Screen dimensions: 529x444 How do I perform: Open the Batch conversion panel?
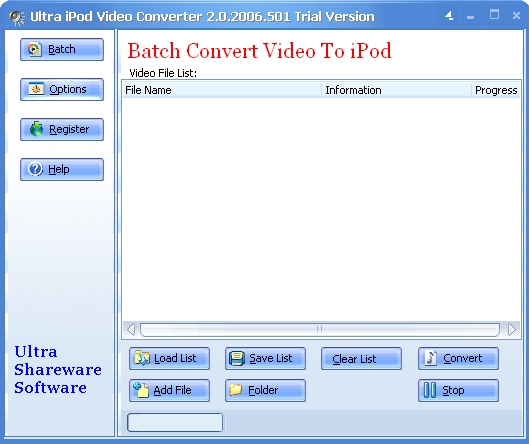pyautogui.click(x=62, y=50)
